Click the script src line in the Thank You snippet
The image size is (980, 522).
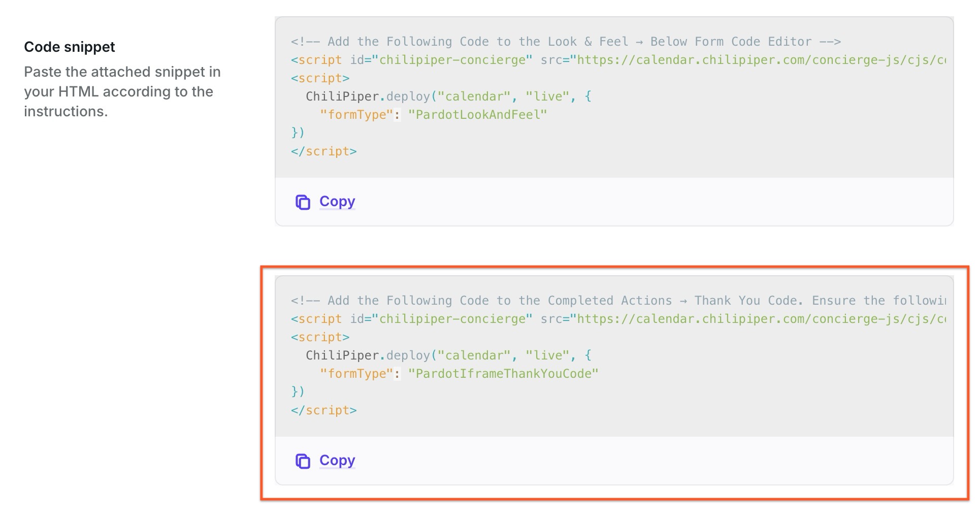[x=617, y=319]
